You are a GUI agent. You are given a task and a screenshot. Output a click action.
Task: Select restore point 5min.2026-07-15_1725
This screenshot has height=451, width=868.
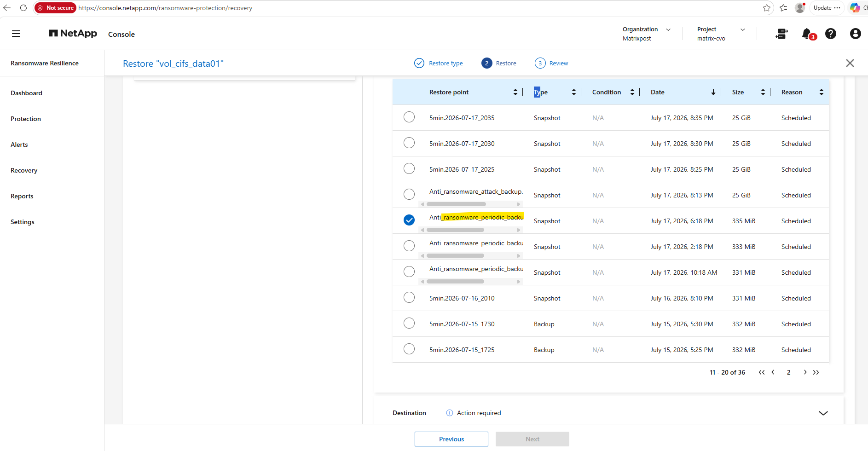pos(409,349)
